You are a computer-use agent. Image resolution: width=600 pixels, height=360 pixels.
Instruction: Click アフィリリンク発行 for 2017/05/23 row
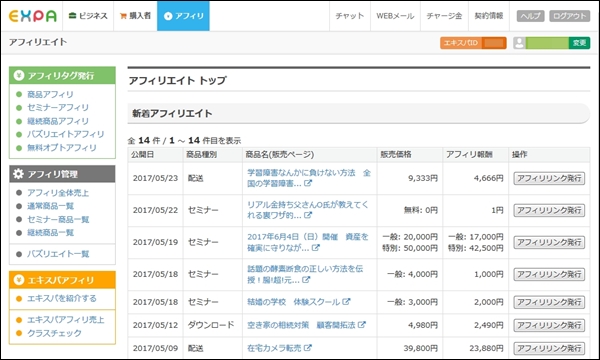tap(549, 178)
